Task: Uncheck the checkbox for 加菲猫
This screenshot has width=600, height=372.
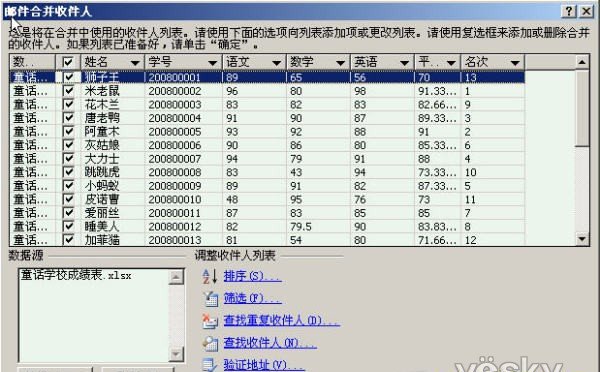Action: pyautogui.click(x=68, y=240)
